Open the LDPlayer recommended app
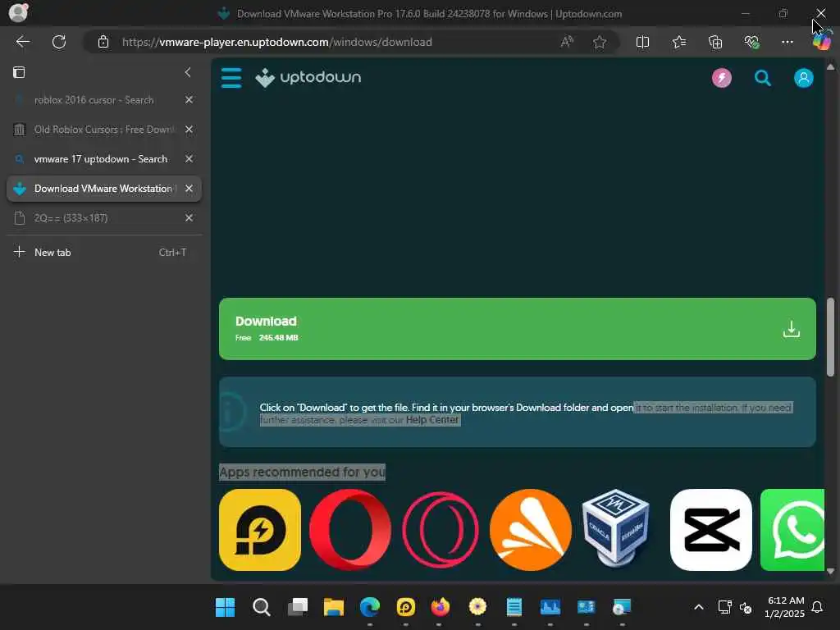This screenshot has height=630, width=840. click(260, 530)
